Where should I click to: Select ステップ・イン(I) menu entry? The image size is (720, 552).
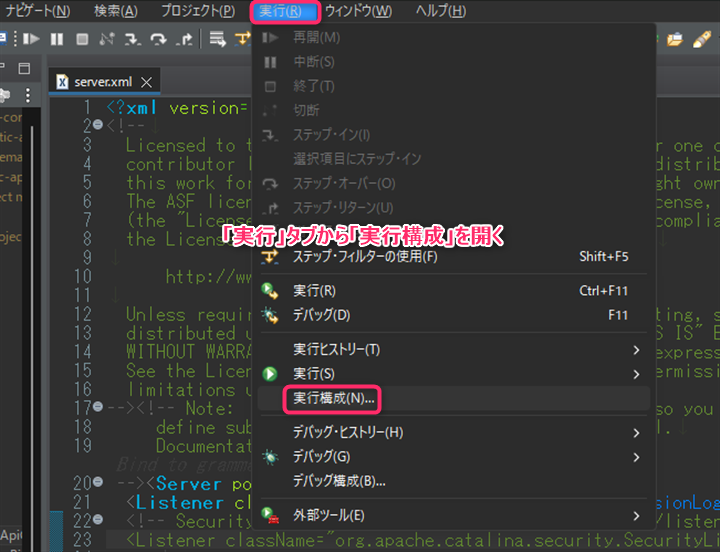coord(454,135)
